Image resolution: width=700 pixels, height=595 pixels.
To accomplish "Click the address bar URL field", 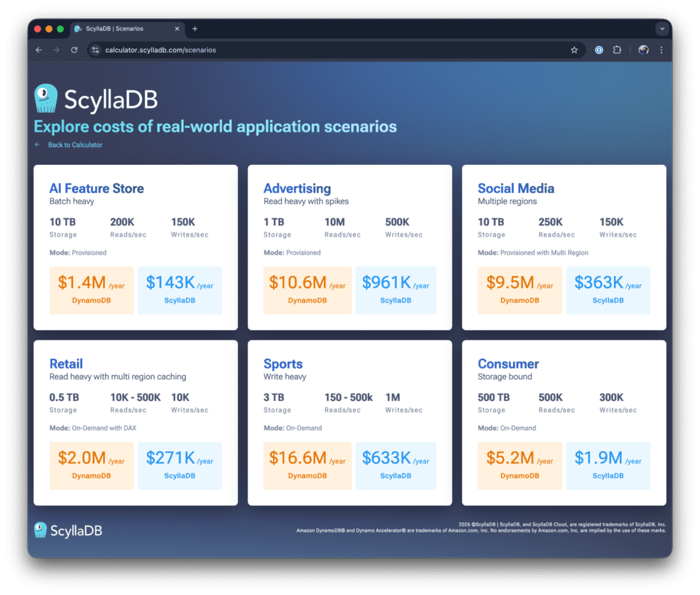I will pyautogui.click(x=318, y=50).
